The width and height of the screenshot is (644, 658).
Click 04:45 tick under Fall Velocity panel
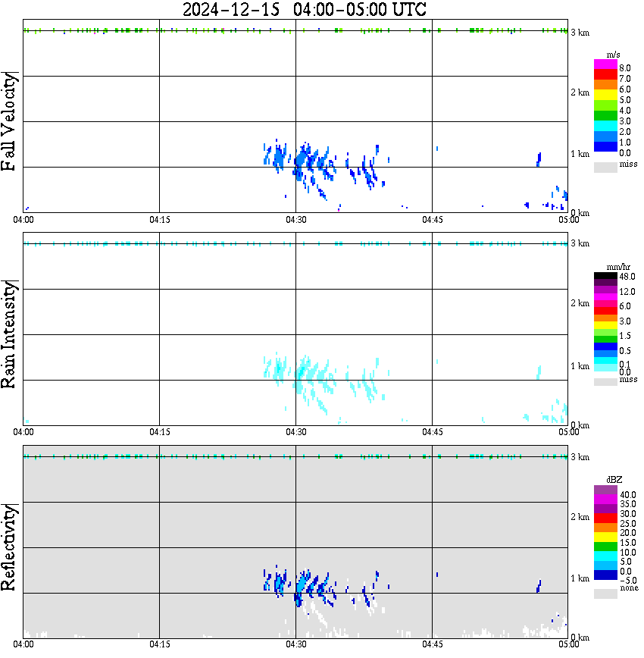432,220
